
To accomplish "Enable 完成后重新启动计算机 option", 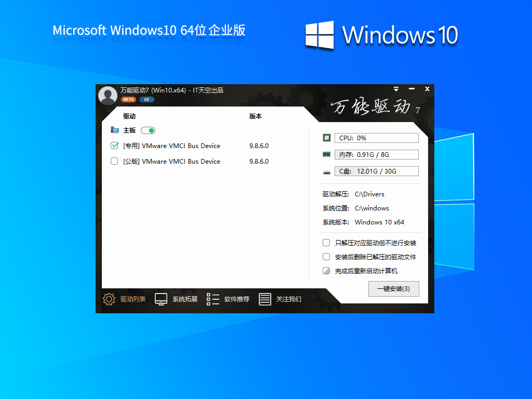I will pos(326,270).
